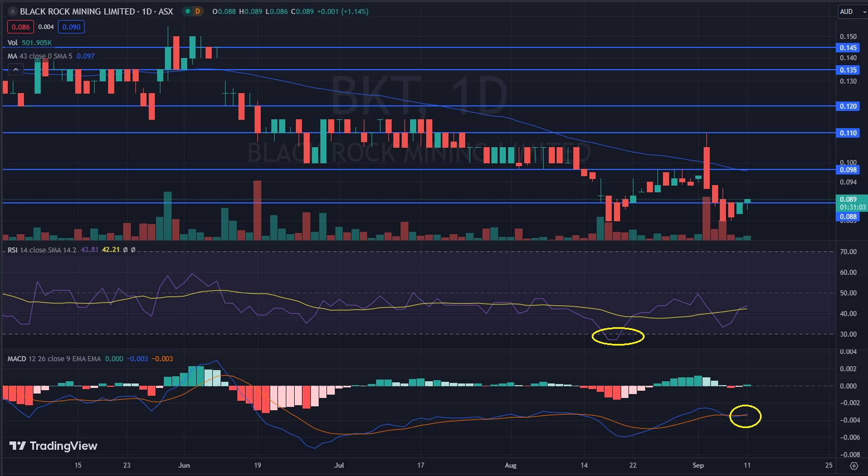This screenshot has height=476, width=868.
Task: Click the blue 0.090 buy price button
Action: (x=71, y=27)
